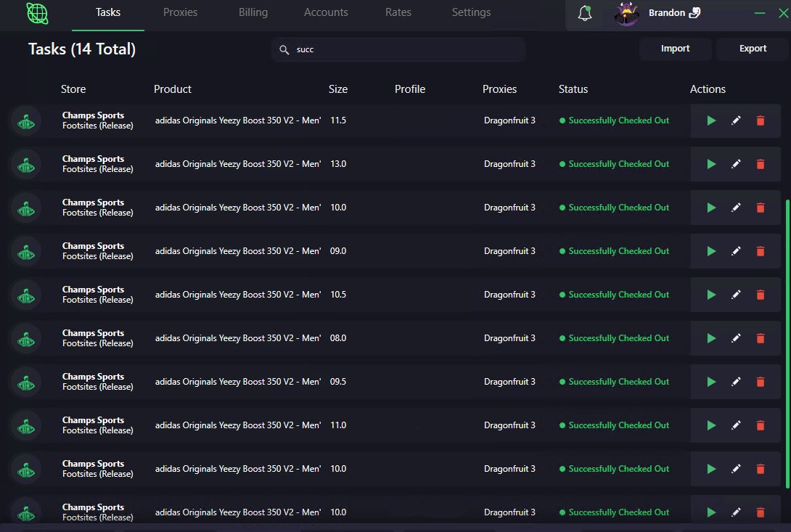Viewport: 791px width, 532px height.
Task: Click the Brandon username label
Action: [666, 12]
